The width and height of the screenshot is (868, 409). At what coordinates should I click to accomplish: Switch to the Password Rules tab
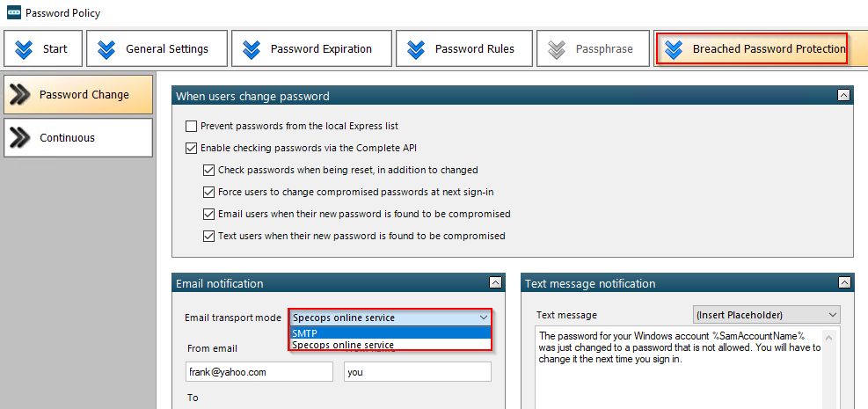[463, 48]
